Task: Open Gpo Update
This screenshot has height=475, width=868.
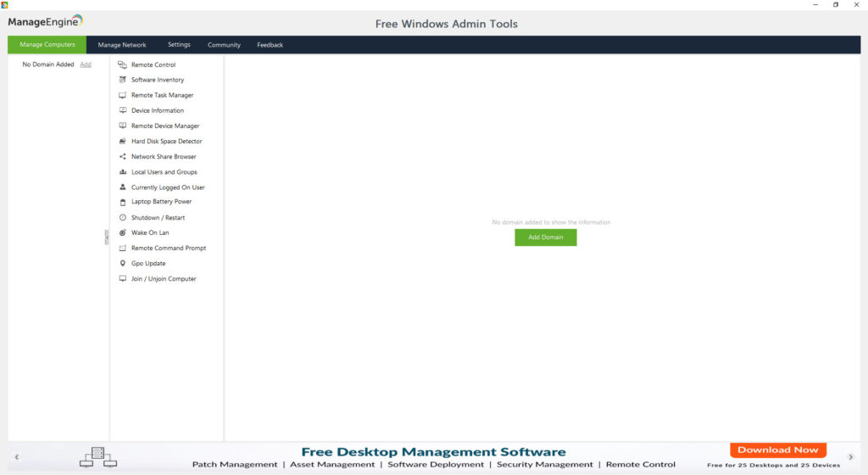Action: pyautogui.click(x=148, y=264)
